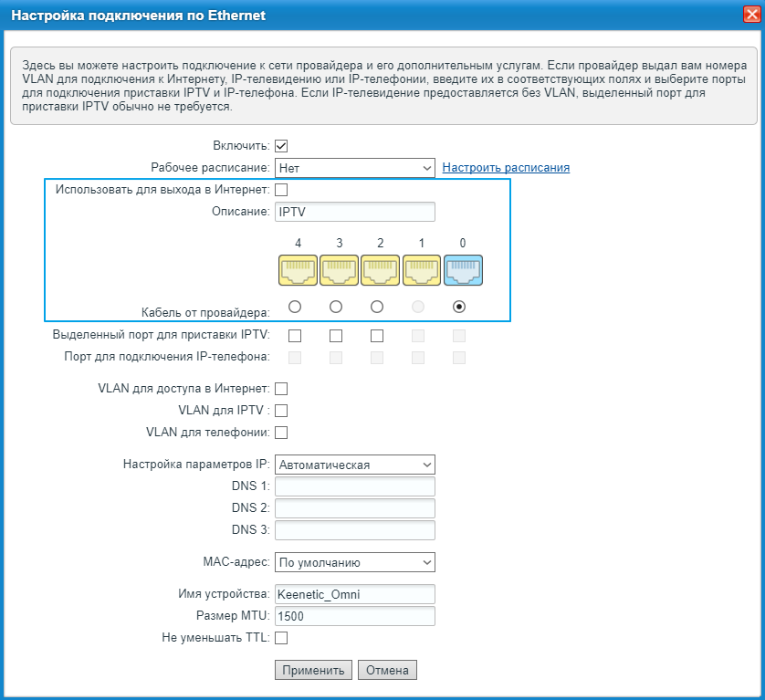Click the yellow Ethernet port 1 icon
The height and width of the screenshot is (700, 765).
pyautogui.click(x=422, y=271)
